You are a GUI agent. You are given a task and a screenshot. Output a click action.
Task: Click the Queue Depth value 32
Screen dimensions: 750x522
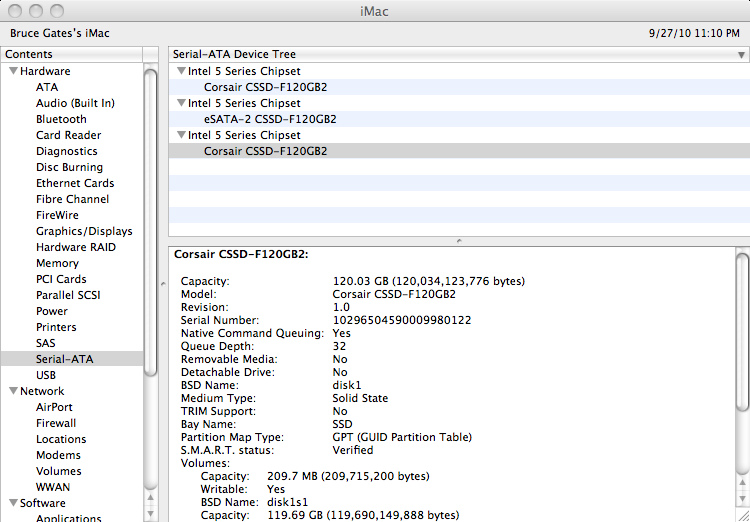tap(339, 346)
